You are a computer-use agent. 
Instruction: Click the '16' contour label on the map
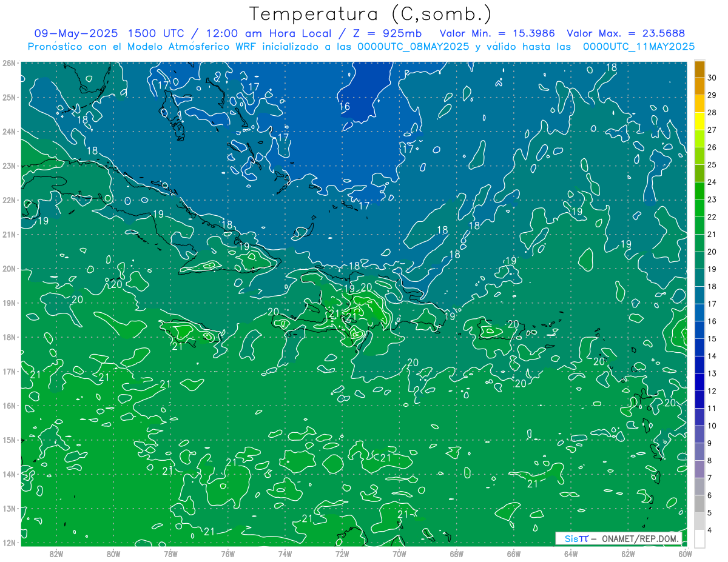coord(345,107)
